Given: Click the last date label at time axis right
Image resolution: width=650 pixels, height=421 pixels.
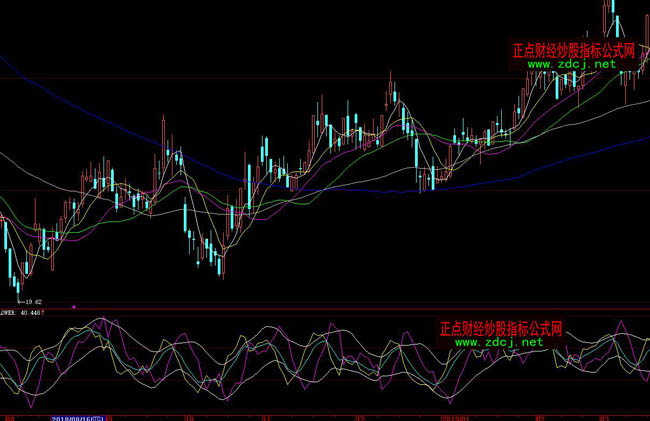Looking at the screenshot, I should (604, 416).
